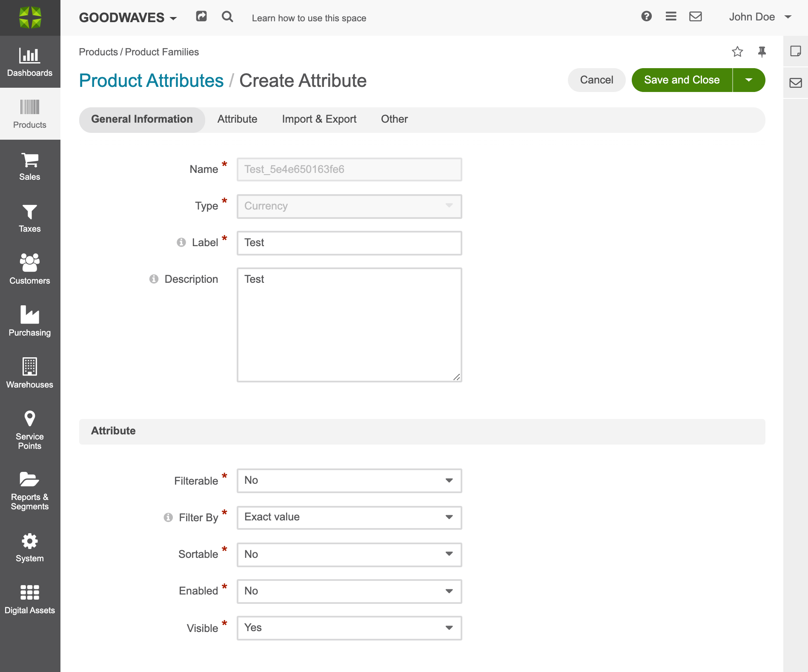
Task: Go to Warehouses in the sidebar
Action: (30, 373)
